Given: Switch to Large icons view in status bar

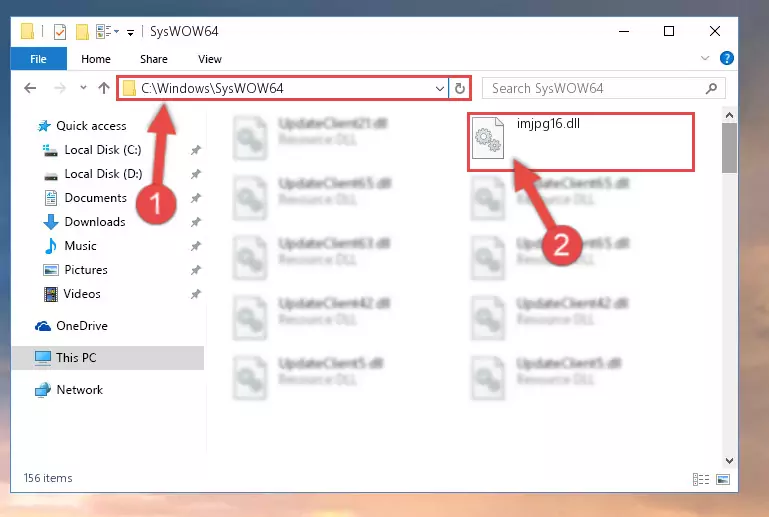Looking at the screenshot, I should 723,479.
